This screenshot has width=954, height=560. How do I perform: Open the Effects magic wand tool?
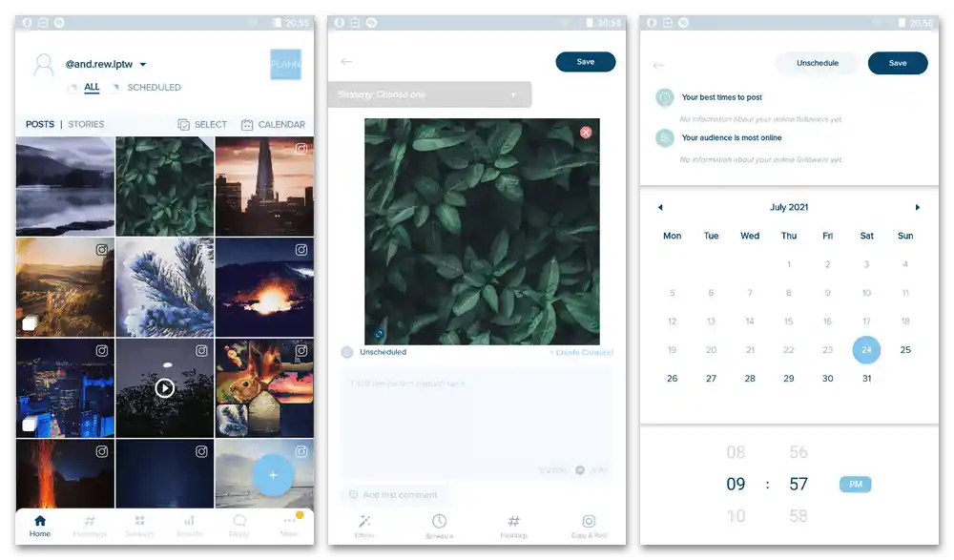364,526
